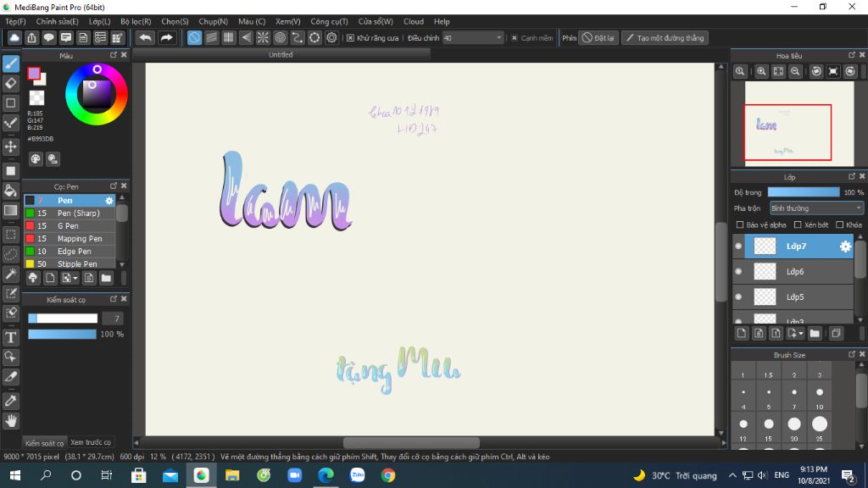Enable the concentric circle snap guide
This screenshot has height=488, width=868.
[x=280, y=37]
